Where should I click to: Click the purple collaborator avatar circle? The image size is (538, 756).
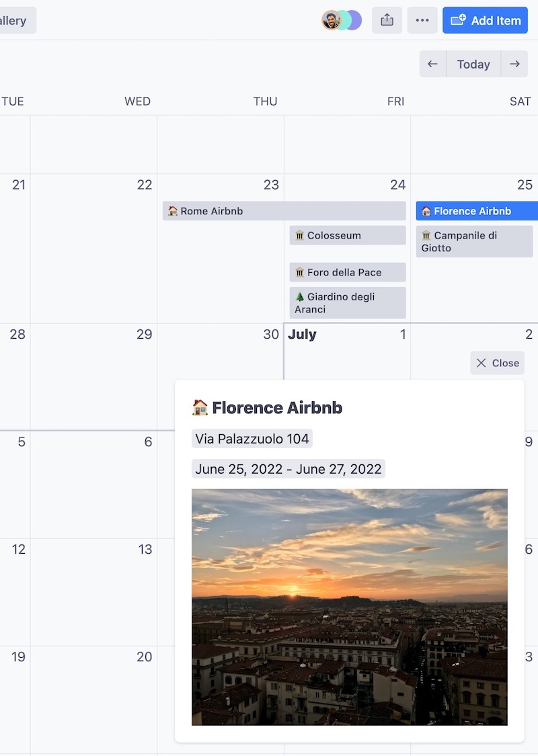pos(355,20)
